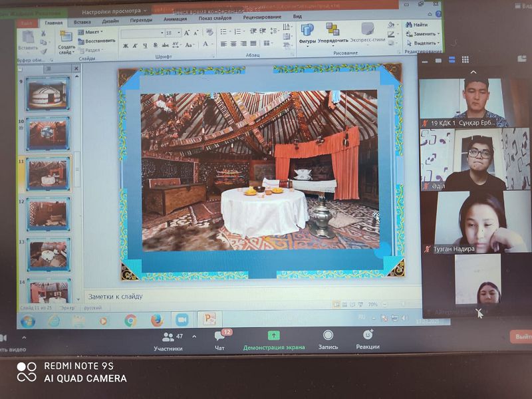Click the shape fill bucket icon
Screen dimensions: 532x399
392,25
